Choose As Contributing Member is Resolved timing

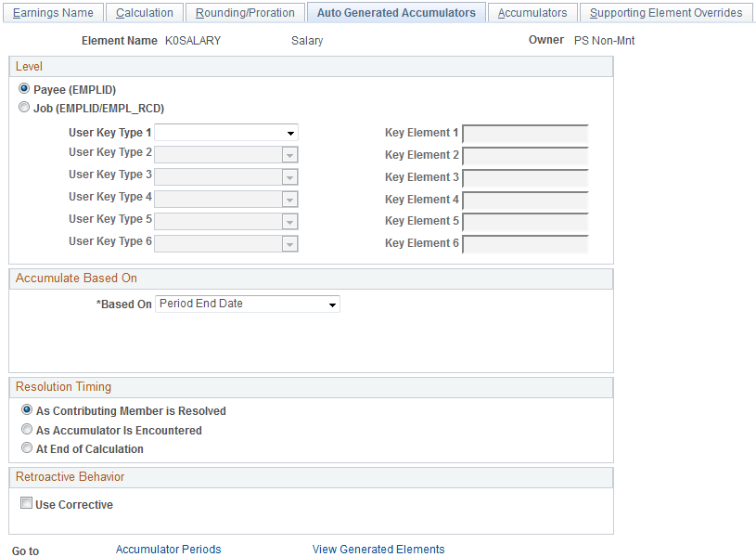tap(26, 409)
